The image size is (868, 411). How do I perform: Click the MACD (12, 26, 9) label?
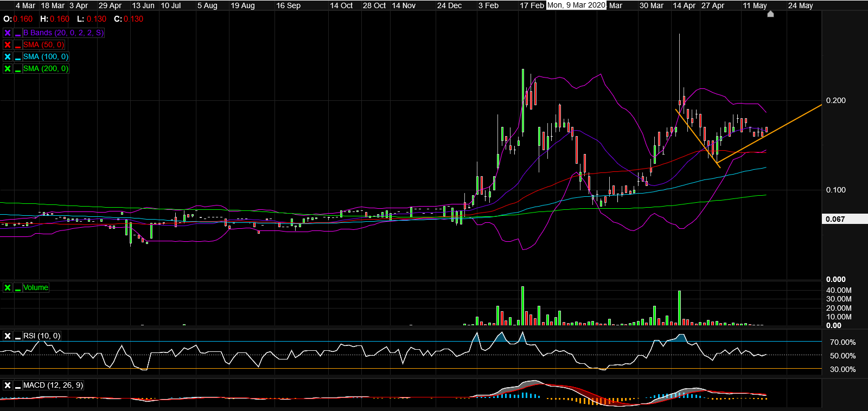(53, 386)
